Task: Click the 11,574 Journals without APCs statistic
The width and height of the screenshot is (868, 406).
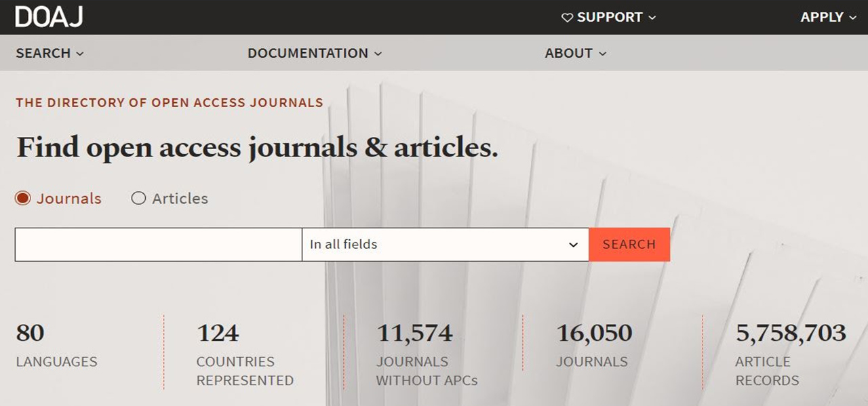Action: (x=427, y=354)
